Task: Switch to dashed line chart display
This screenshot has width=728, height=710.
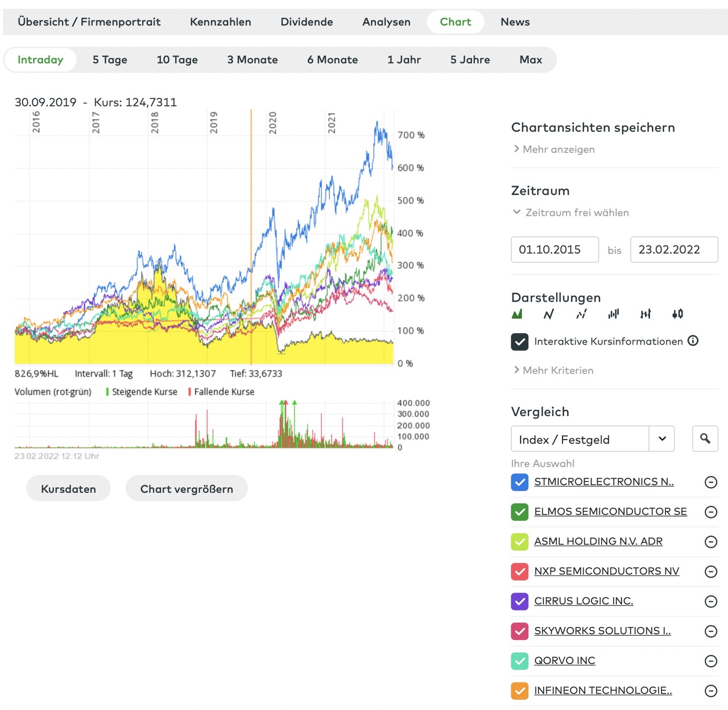Action: click(x=581, y=314)
